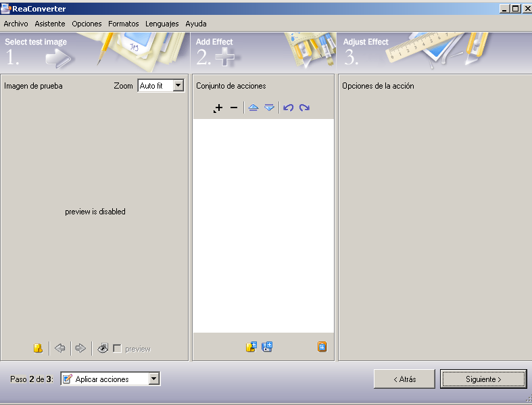
Task: Click the 'Add Effect' banner heading
Action: (214, 42)
